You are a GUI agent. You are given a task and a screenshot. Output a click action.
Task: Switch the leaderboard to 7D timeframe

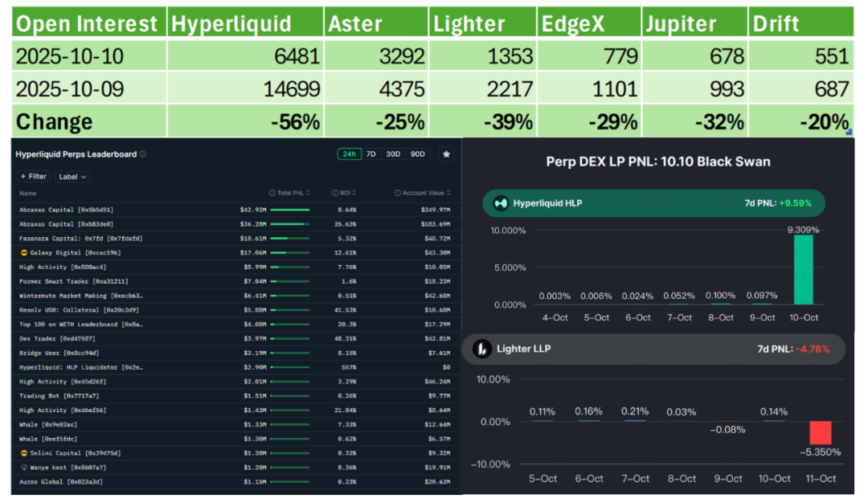371,154
